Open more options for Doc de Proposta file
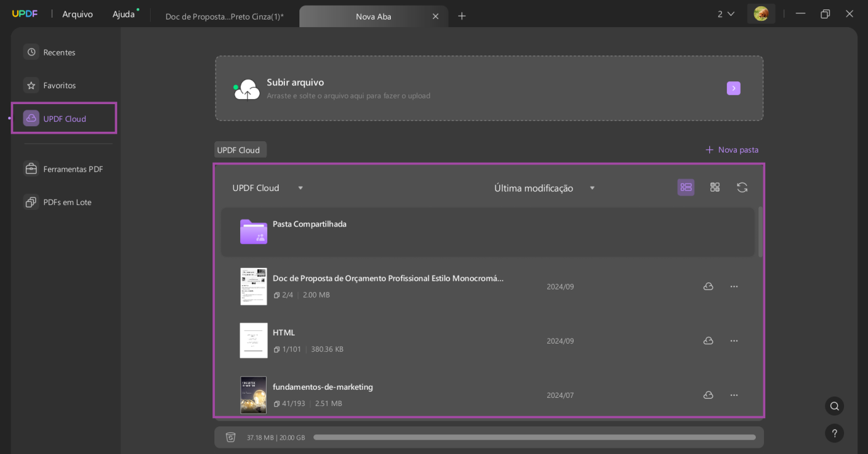The width and height of the screenshot is (868, 454). point(734,286)
